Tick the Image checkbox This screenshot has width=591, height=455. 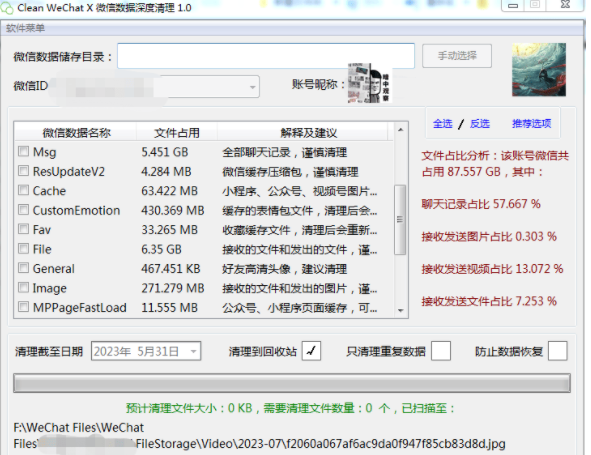coord(23,288)
